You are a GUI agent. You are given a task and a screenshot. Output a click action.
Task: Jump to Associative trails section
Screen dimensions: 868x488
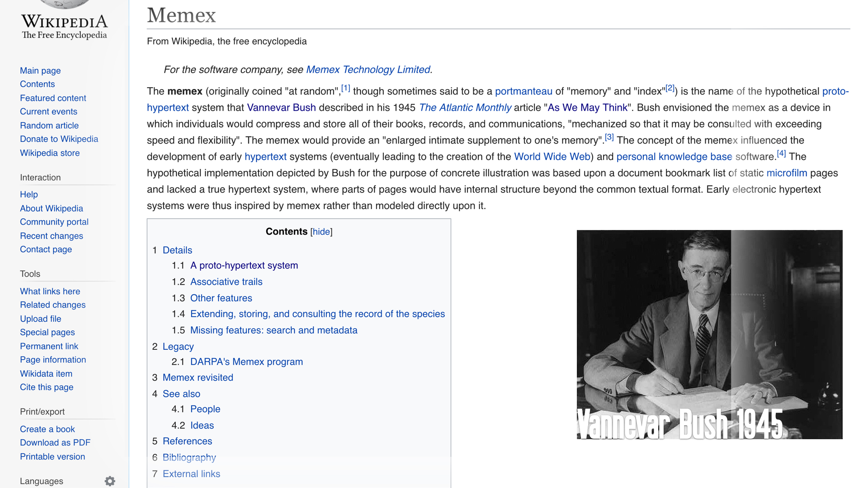point(226,282)
